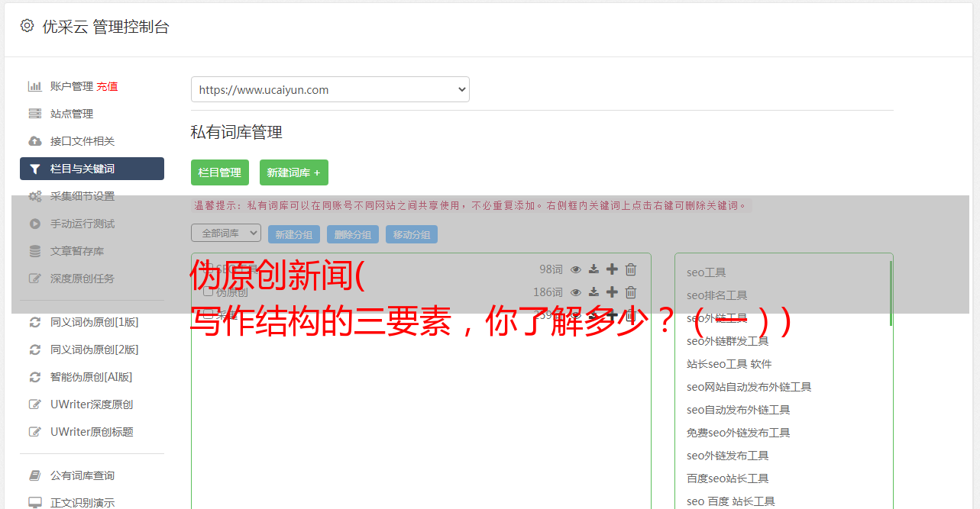The height and width of the screenshot is (509, 980).
Task: Select keyword seo网站自动发布外链工具
Action: pyautogui.click(x=749, y=387)
